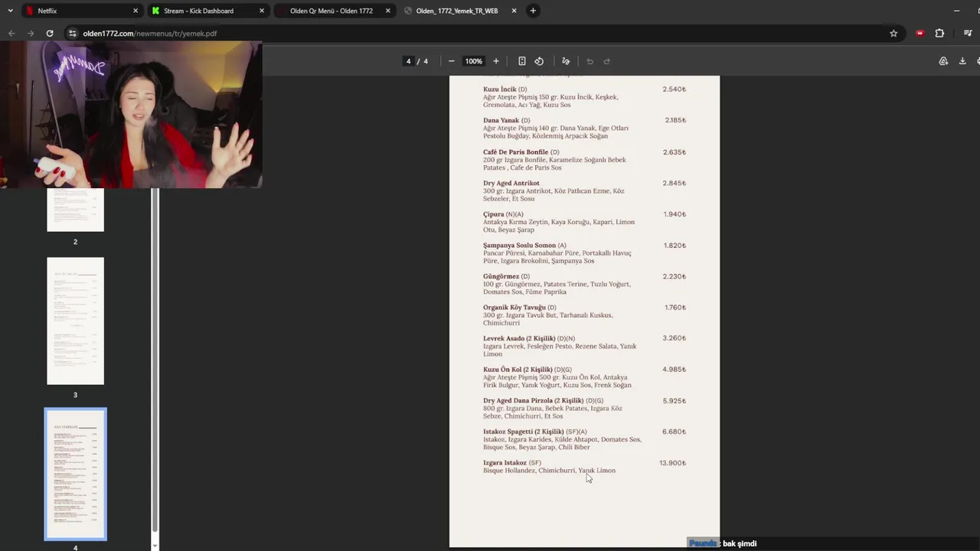
Task: Click Dry Aged Dana Pirzola title
Action: pos(534,400)
